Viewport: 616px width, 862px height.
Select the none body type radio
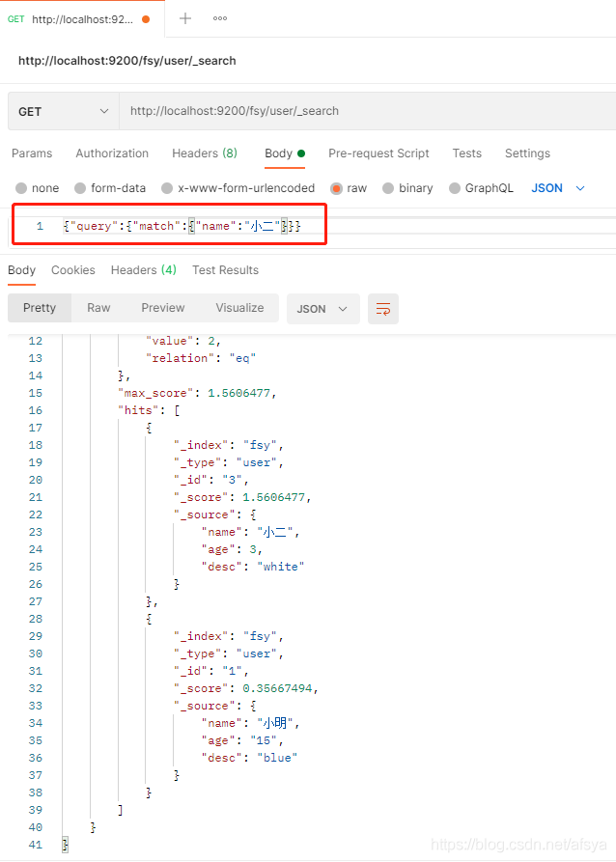pyautogui.click(x=21, y=188)
